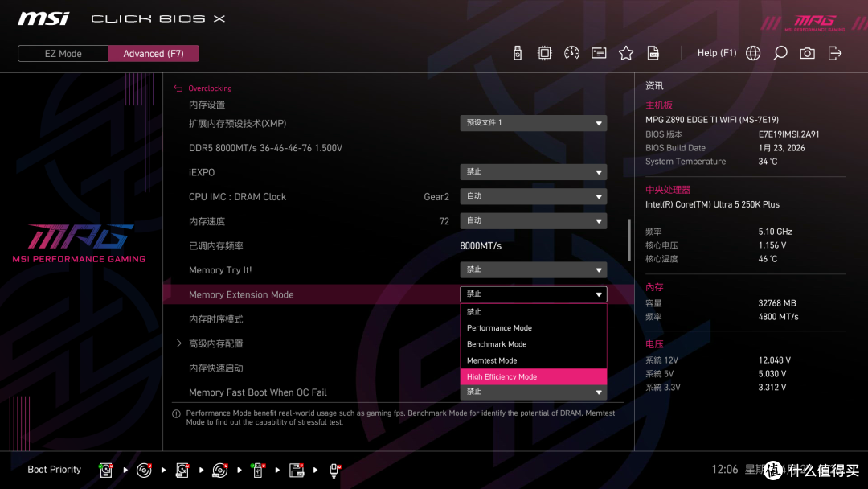Click the settings list vertical scrollbar
868x489 pixels.
tap(628, 240)
